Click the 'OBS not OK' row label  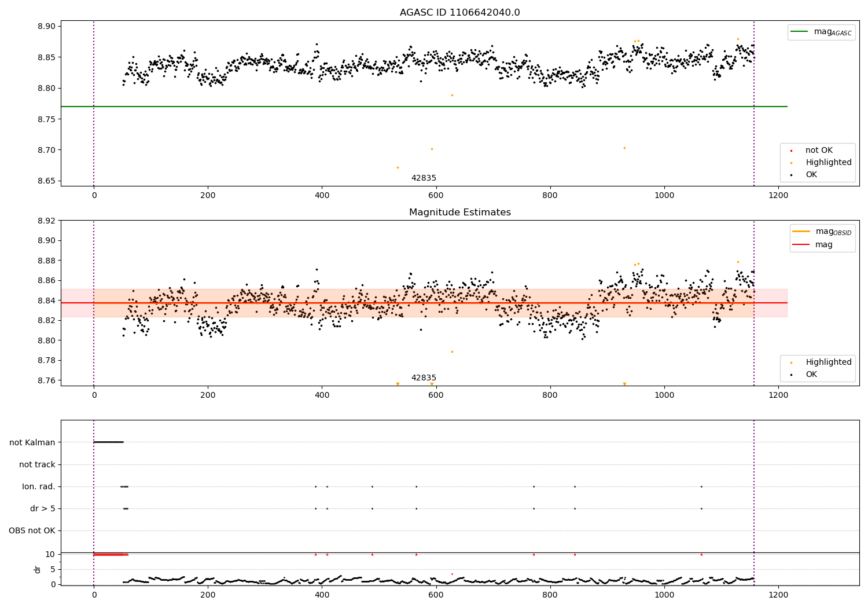[32, 530]
